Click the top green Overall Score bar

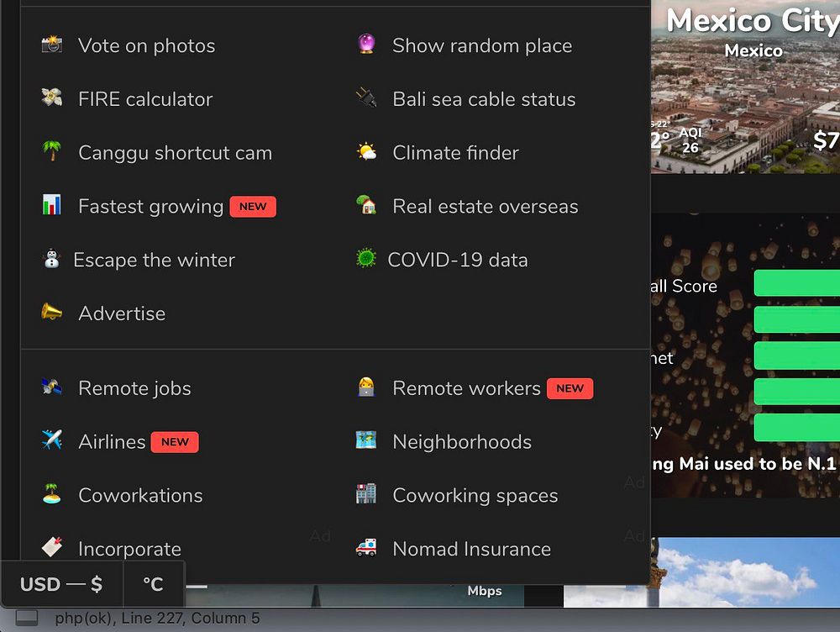796,283
